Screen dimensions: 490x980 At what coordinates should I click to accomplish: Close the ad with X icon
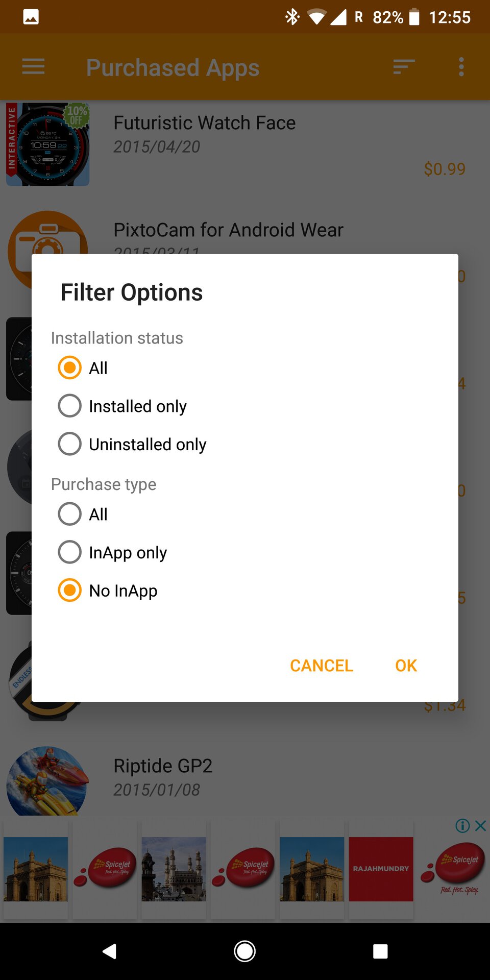click(x=481, y=826)
